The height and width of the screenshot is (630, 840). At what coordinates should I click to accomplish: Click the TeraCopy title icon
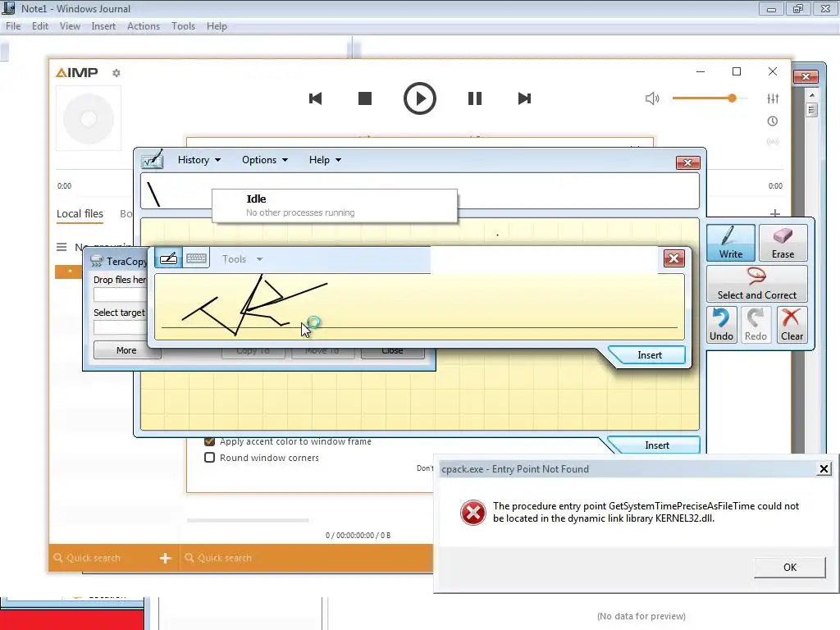pyautogui.click(x=97, y=261)
